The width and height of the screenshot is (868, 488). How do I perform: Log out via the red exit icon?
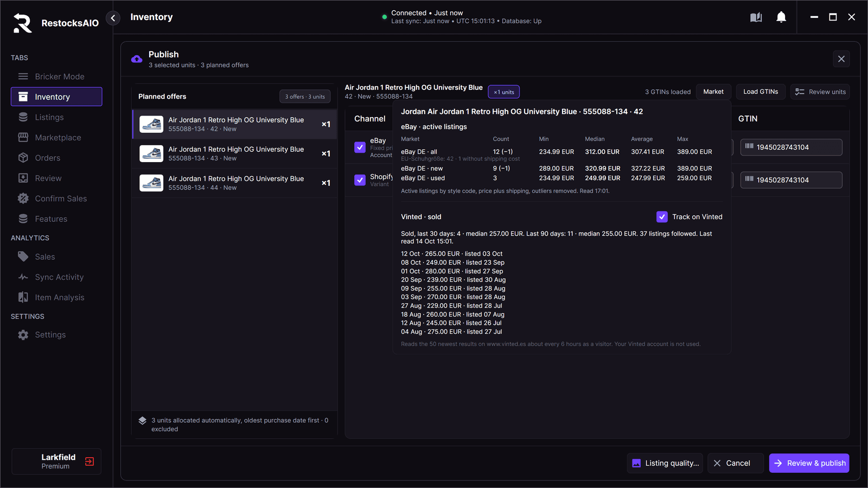click(x=90, y=461)
